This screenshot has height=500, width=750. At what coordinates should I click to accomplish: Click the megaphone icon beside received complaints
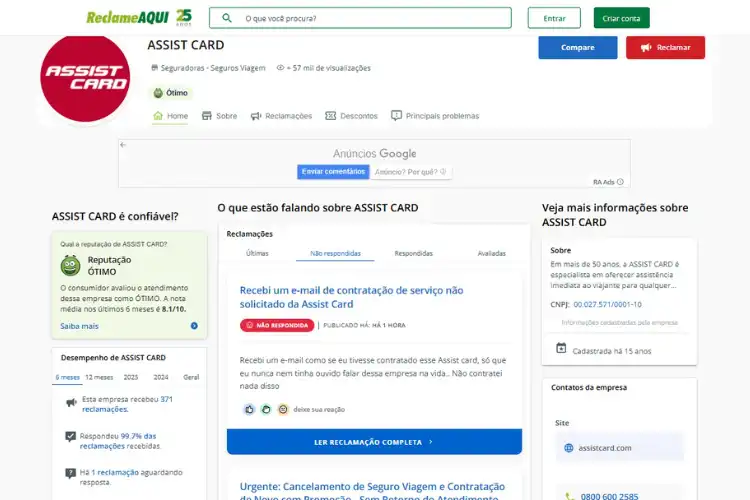(71, 402)
